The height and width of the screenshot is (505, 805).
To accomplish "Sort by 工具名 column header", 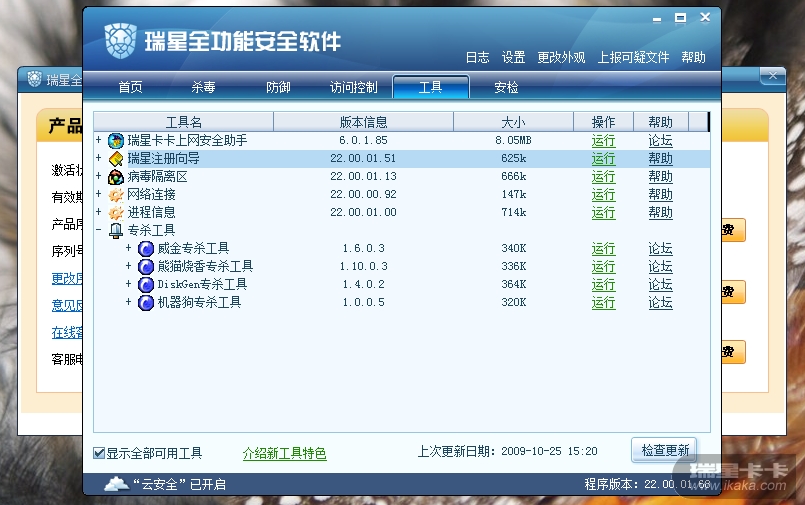I will [x=183, y=122].
